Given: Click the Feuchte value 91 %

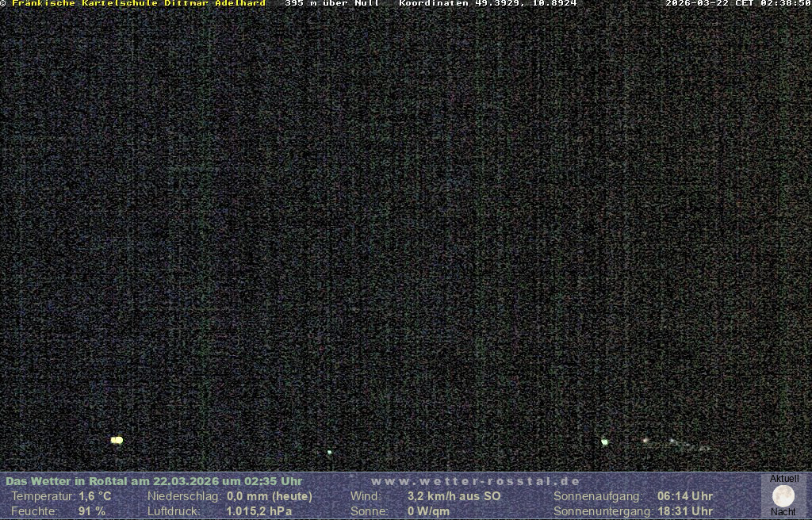Looking at the screenshot, I should (92, 511).
